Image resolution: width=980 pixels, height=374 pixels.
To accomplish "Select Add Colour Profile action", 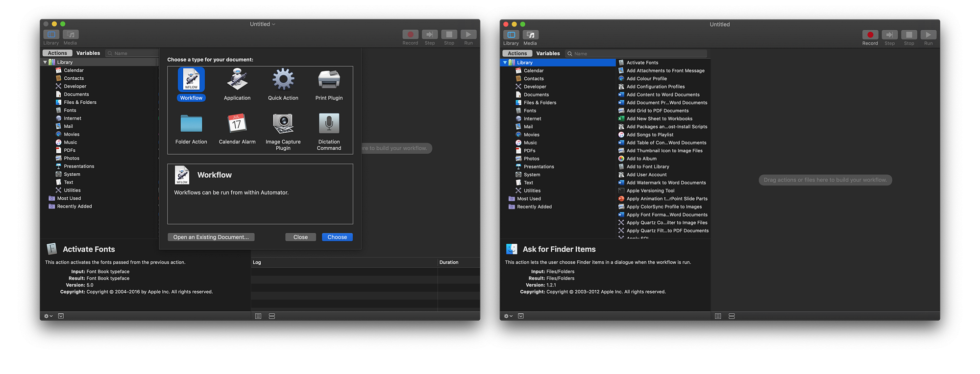I will pos(646,78).
